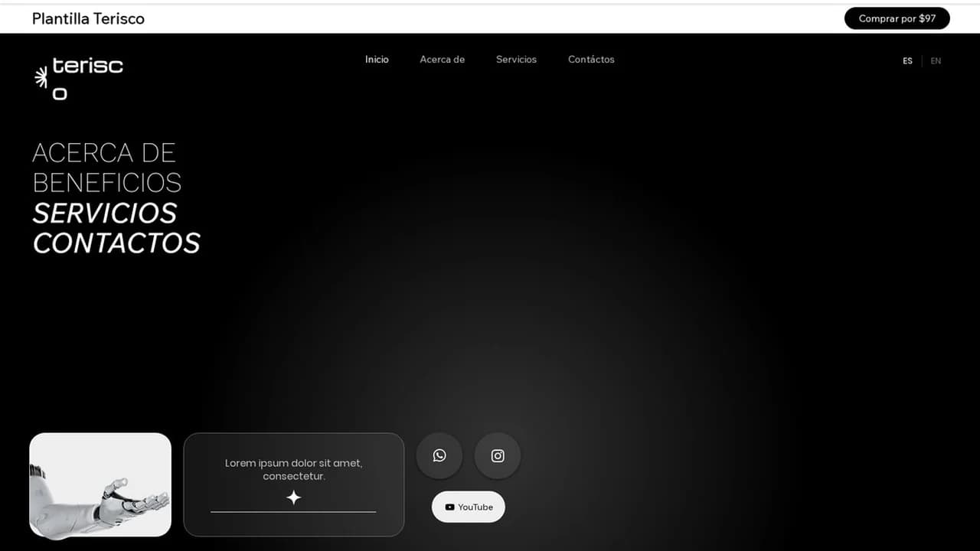Click the Comprar por $97 button

[x=897, y=18]
